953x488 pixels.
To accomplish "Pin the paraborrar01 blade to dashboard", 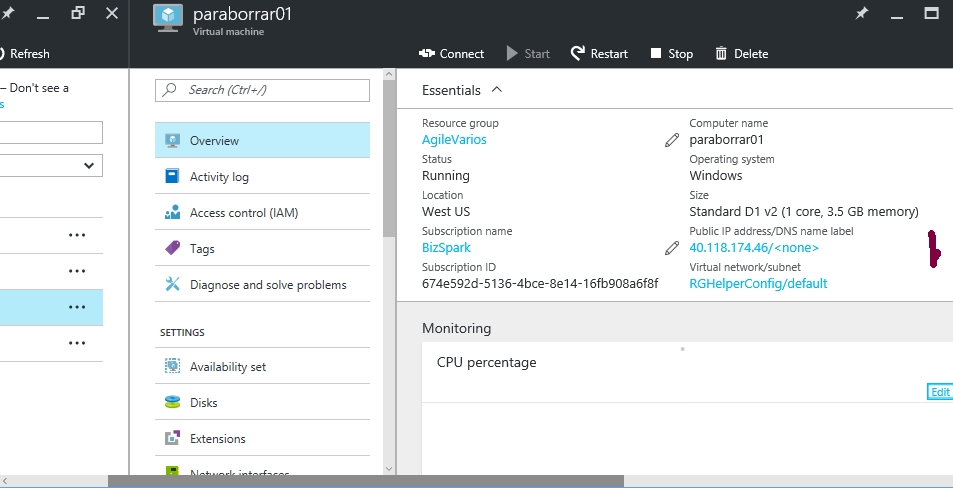I will [862, 13].
